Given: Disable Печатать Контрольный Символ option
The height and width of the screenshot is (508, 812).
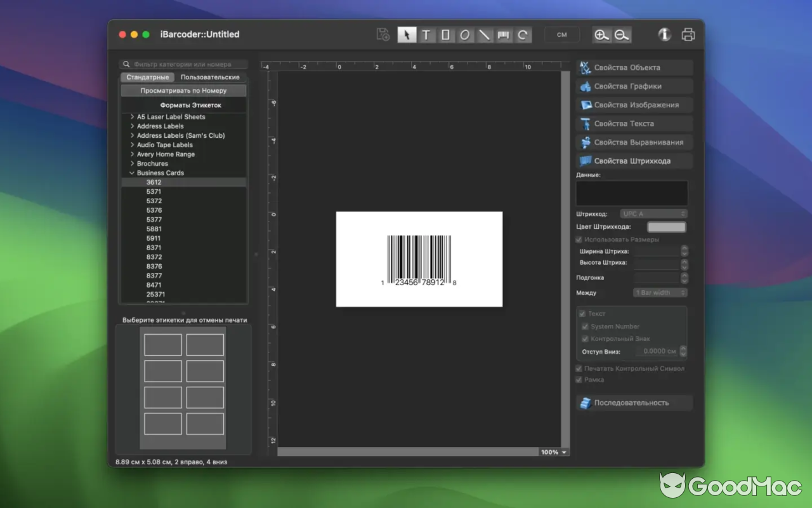Looking at the screenshot, I should coord(579,368).
